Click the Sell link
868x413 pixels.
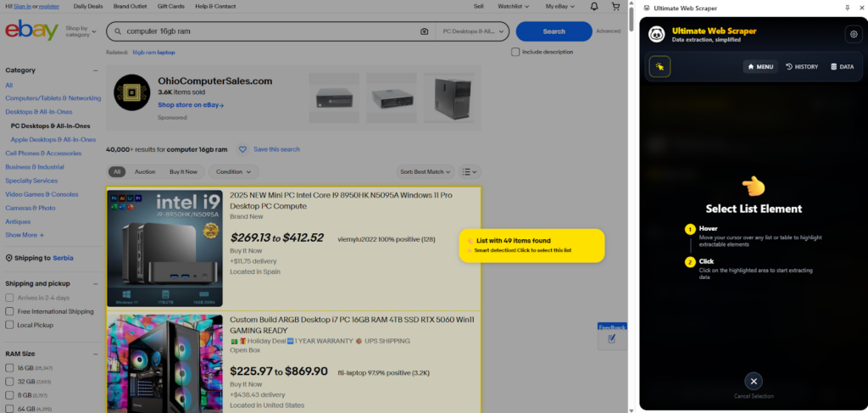point(478,6)
